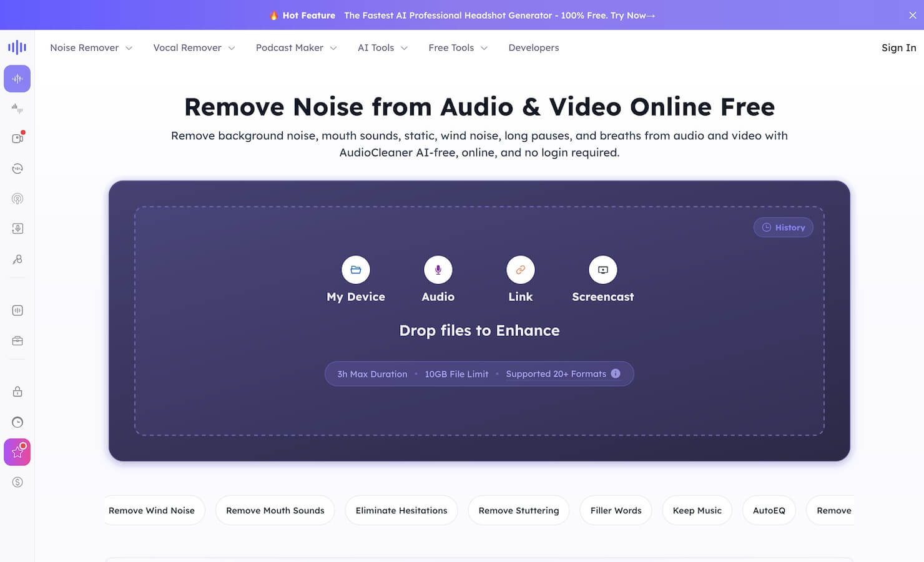Select the Keep Music chip

(x=697, y=510)
